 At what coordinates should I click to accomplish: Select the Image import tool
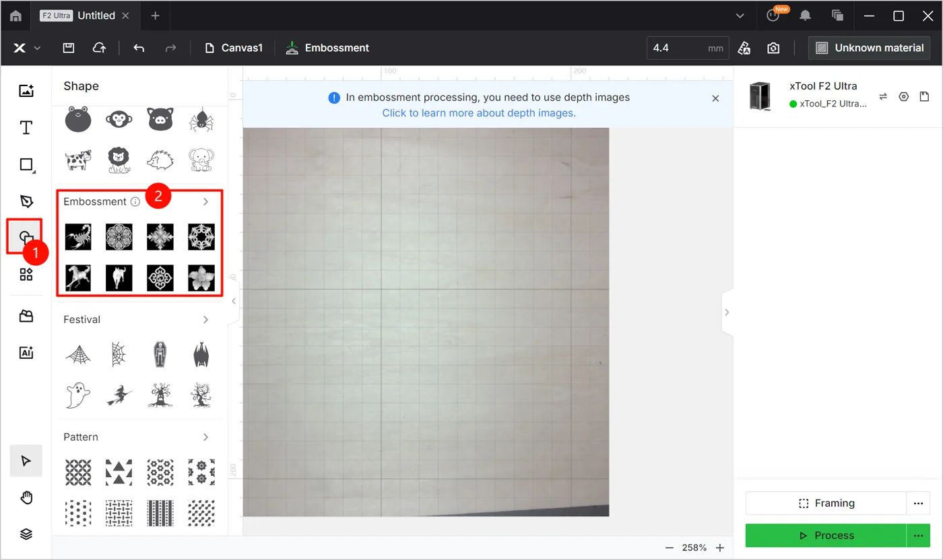pos(26,91)
